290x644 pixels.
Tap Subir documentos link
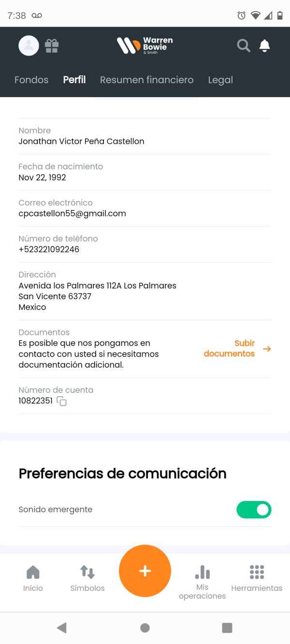coord(229,348)
